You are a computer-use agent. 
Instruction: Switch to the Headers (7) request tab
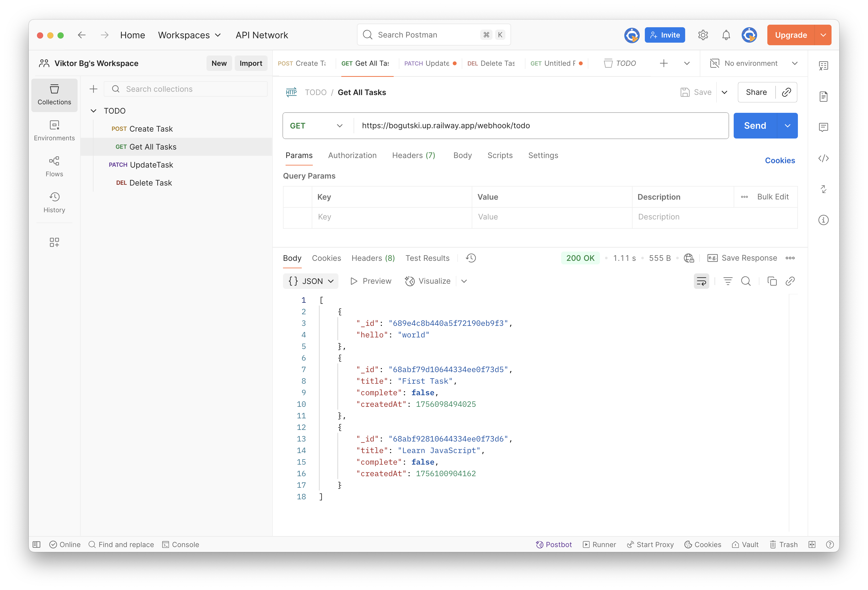(413, 155)
